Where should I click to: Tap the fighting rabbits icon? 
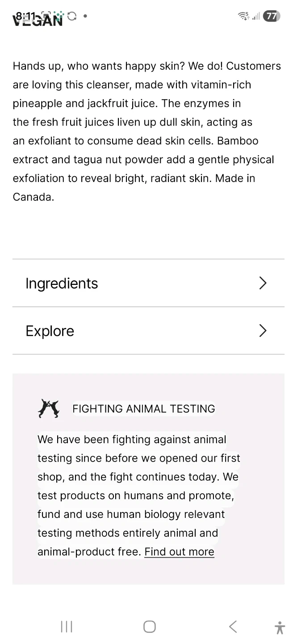(x=49, y=408)
